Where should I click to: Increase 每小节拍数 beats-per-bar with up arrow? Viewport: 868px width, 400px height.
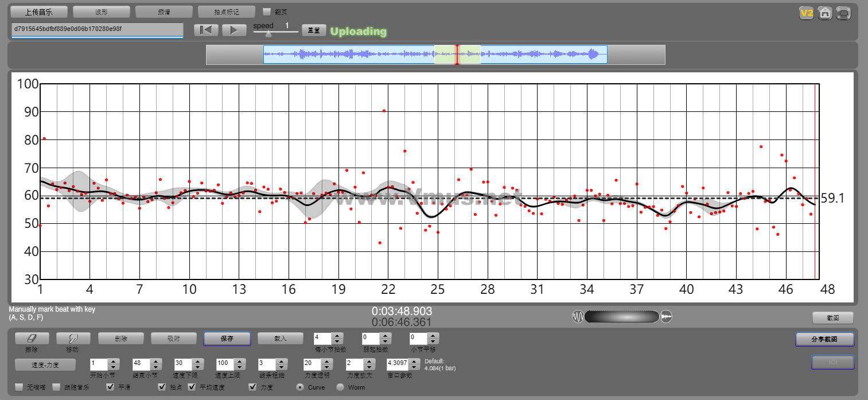coord(337,336)
